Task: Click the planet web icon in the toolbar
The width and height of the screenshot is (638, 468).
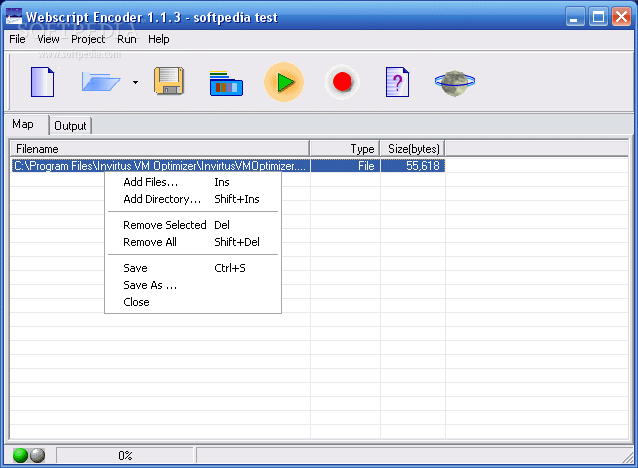Action: point(454,83)
